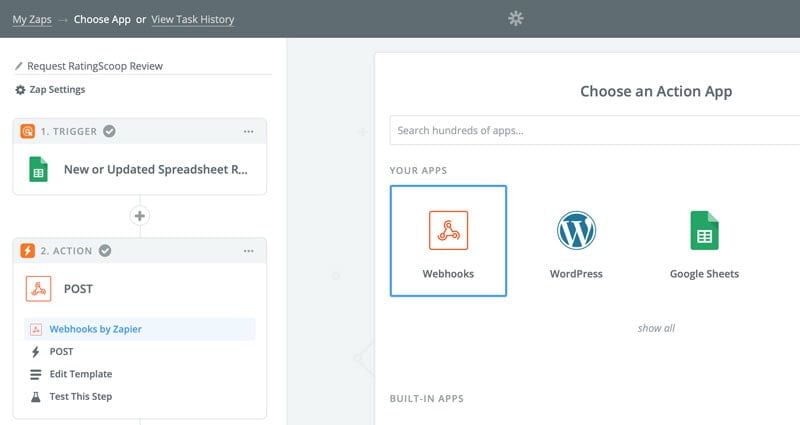Open the trigger step three-dot menu

click(x=248, y=132)
